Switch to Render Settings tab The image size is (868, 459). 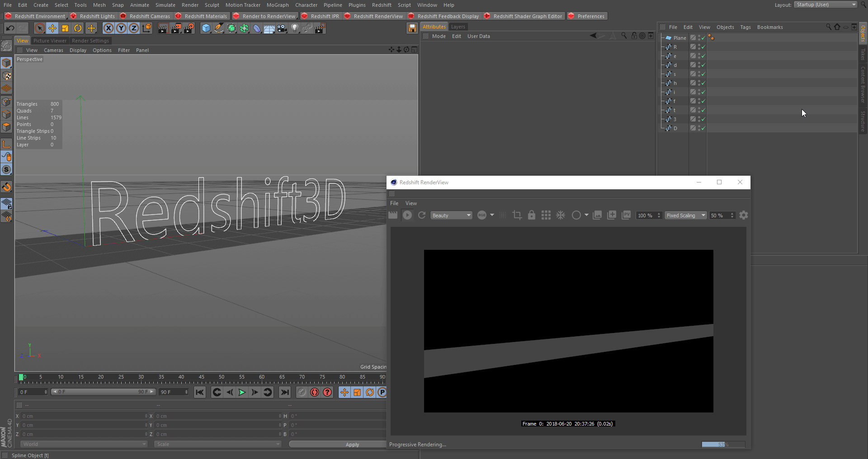tap(90, 41)
